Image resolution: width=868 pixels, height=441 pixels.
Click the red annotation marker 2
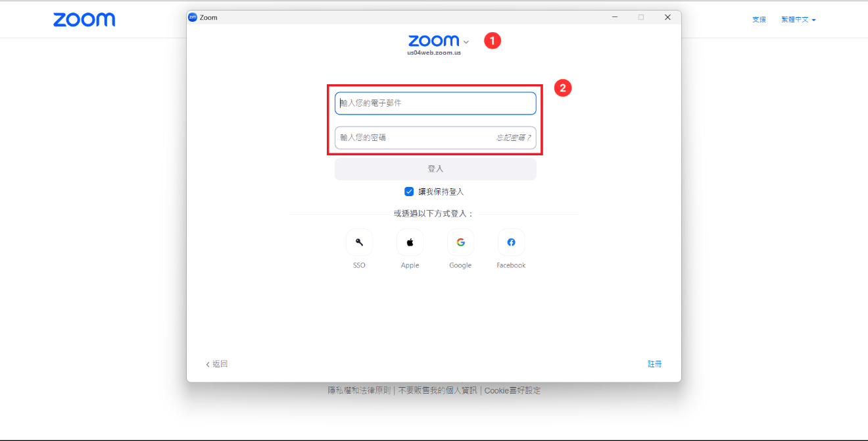pos(562,88)
